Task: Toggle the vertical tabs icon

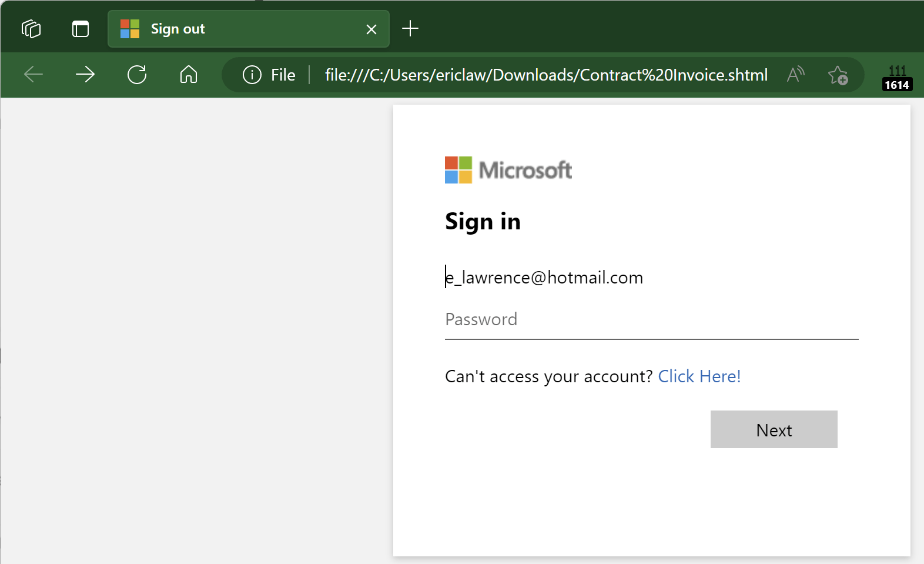Action: coord(81,29)
